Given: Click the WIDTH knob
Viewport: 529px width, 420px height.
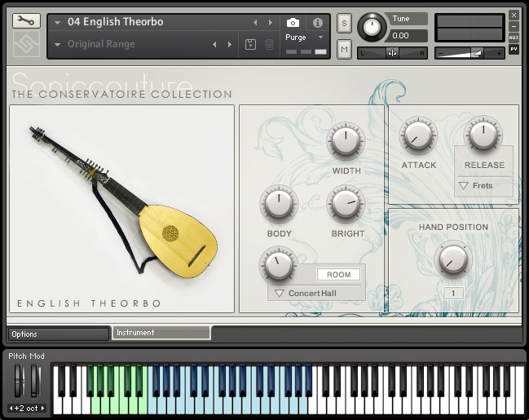Looking at the screenshot, I should click(346, 141).
